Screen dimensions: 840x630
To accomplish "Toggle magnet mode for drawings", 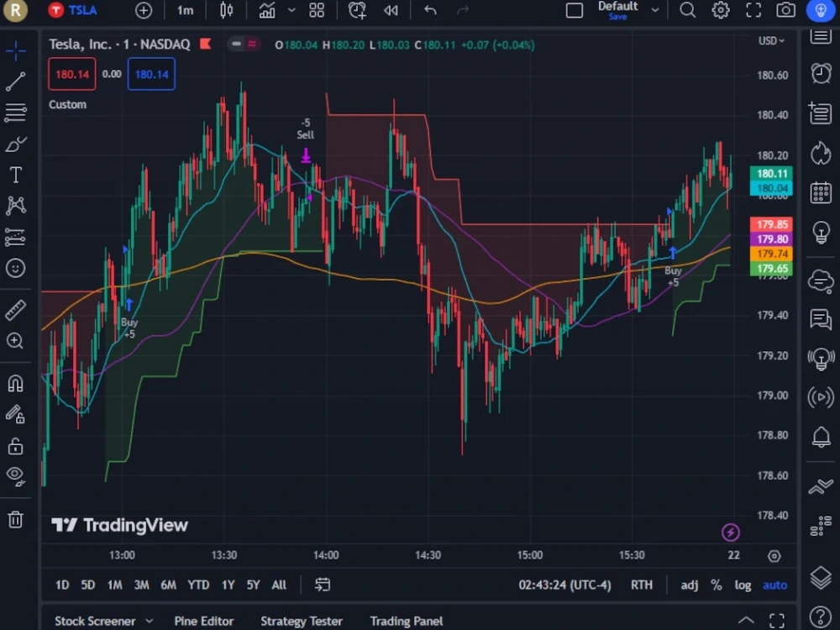I will pyautogui.click(x=15, y=384).
